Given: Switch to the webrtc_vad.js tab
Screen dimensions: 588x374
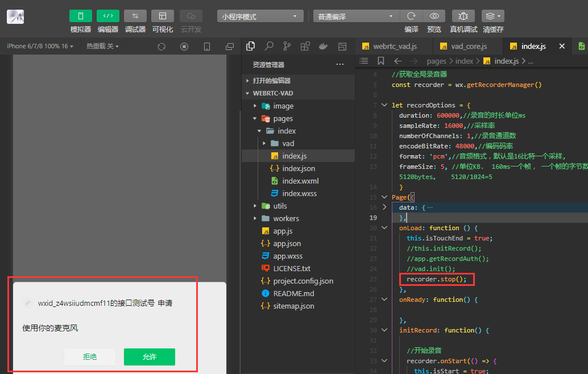Looking at the screenshot, I should (394, 46).
